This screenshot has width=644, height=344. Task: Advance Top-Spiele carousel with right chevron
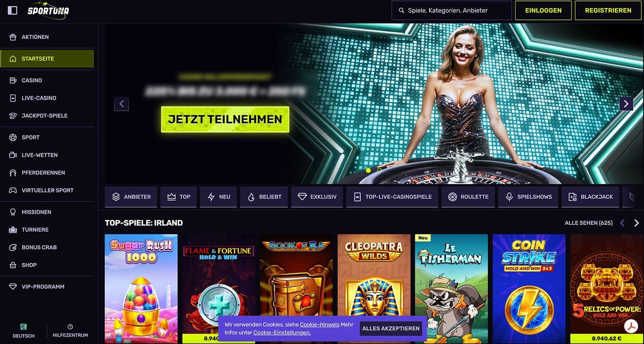click(636, 223)
